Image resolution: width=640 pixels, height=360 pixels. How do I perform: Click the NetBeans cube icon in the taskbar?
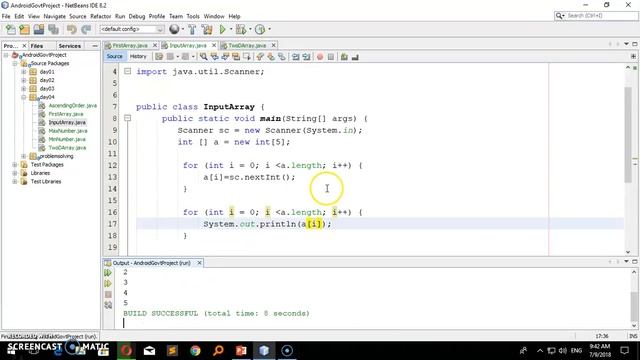tap(264, 350)
